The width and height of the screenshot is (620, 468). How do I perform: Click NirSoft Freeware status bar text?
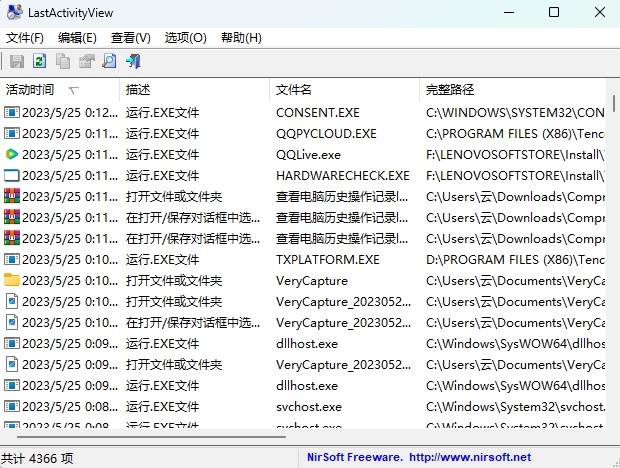coord(355,457)
